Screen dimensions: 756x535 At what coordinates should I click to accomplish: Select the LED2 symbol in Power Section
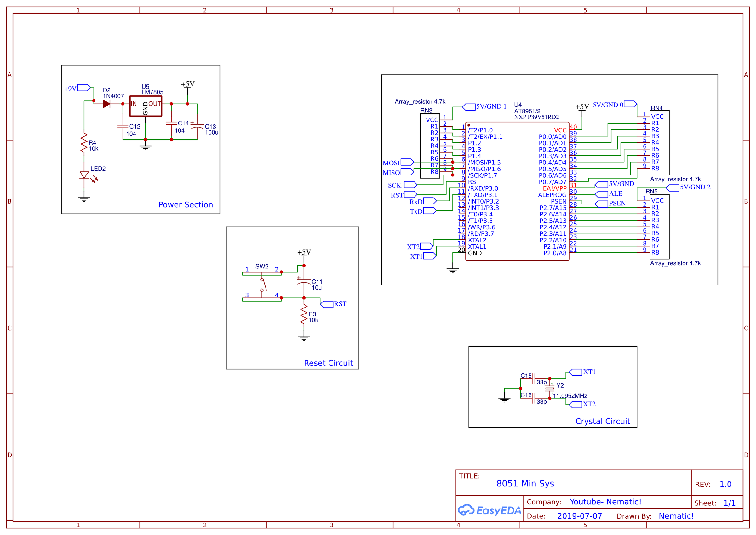coord(84,175)
